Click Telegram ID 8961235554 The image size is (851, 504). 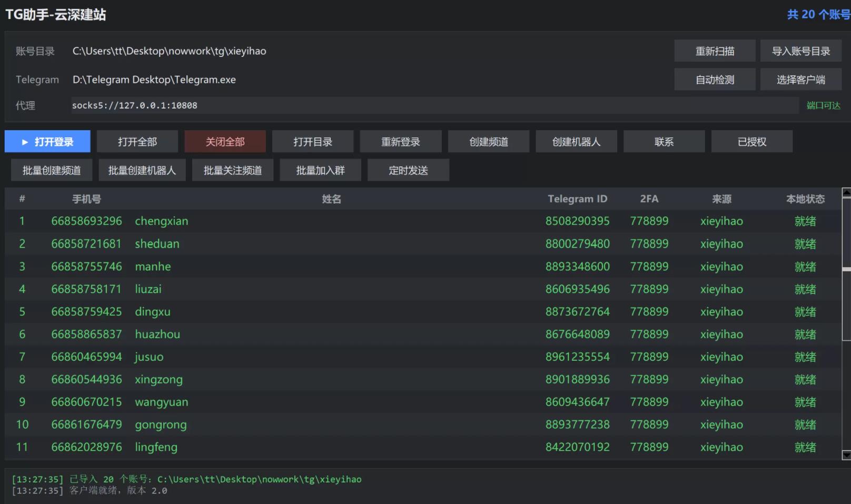click(x=578, y=357)
